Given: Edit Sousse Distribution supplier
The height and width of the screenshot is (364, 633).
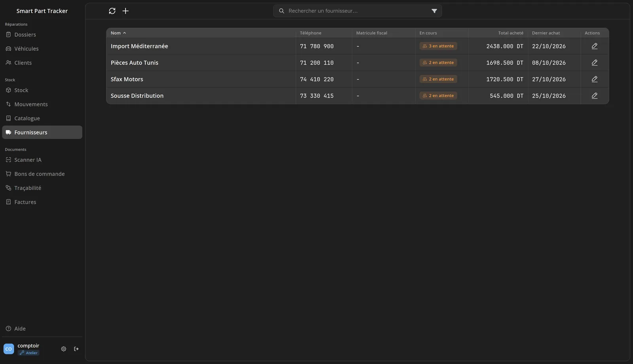Looking at the screenshot, I should (x=594, y=96).
